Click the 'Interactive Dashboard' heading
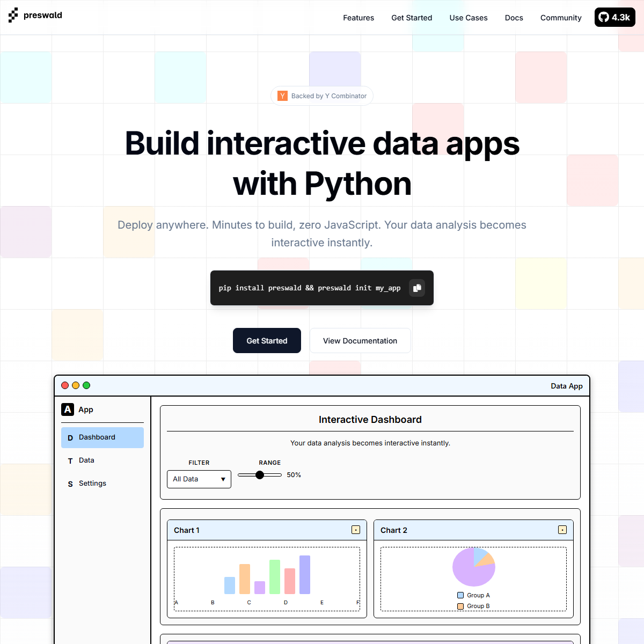Viewport: 644px width, 644px height. (370, 420)
